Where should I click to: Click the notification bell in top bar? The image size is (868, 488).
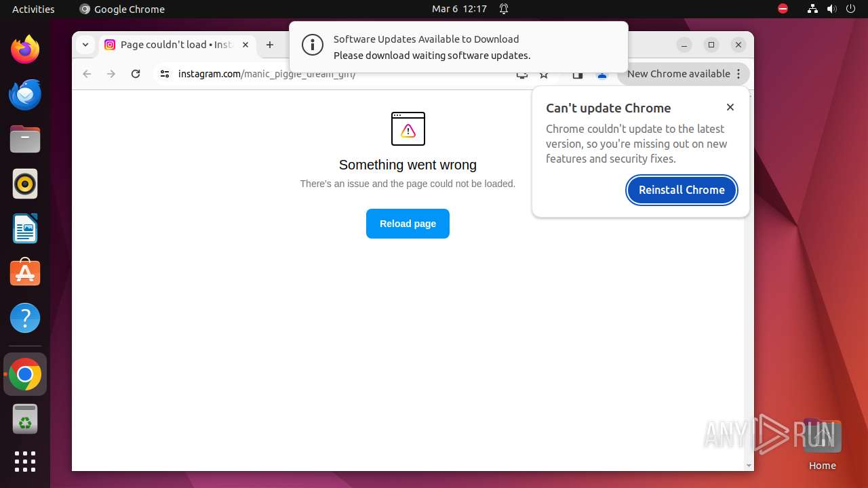[504, 9]
